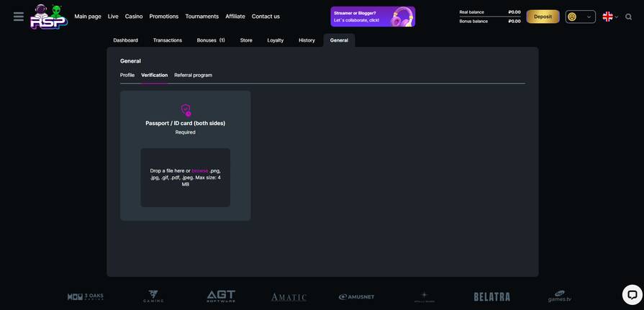Open the search magnifier icon
644x310 pixels.
coord(629,17)
